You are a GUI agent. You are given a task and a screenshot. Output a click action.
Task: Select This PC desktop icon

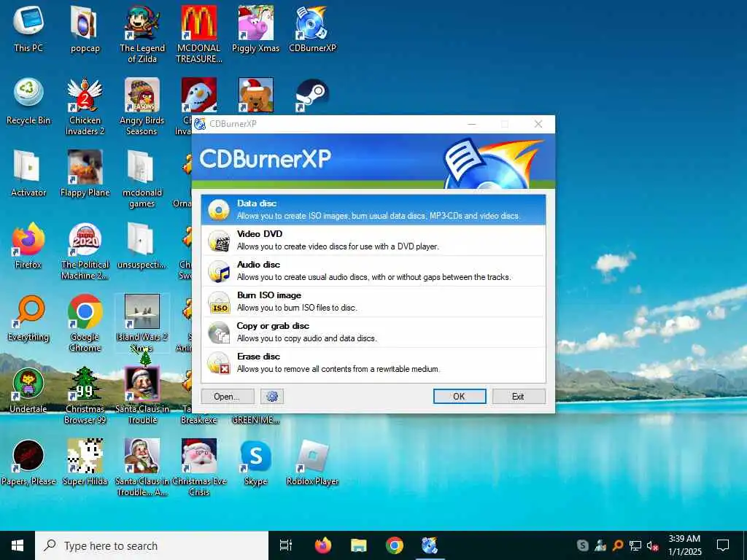tap(28, 28)
